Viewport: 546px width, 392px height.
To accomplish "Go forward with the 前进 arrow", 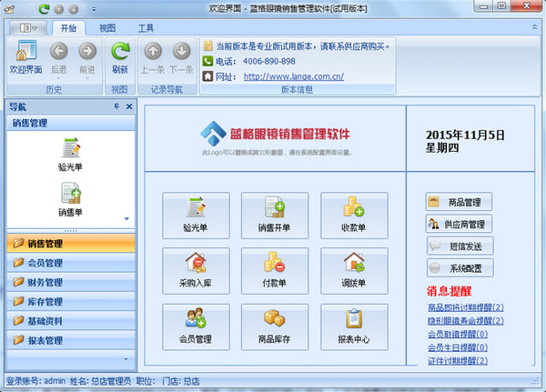I will coord(87,57).
